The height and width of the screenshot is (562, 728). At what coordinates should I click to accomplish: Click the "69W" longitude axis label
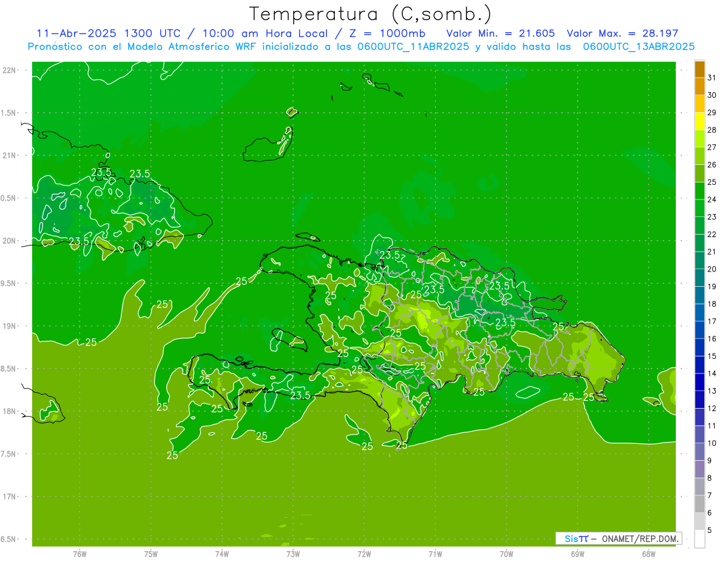coord(577,554)
